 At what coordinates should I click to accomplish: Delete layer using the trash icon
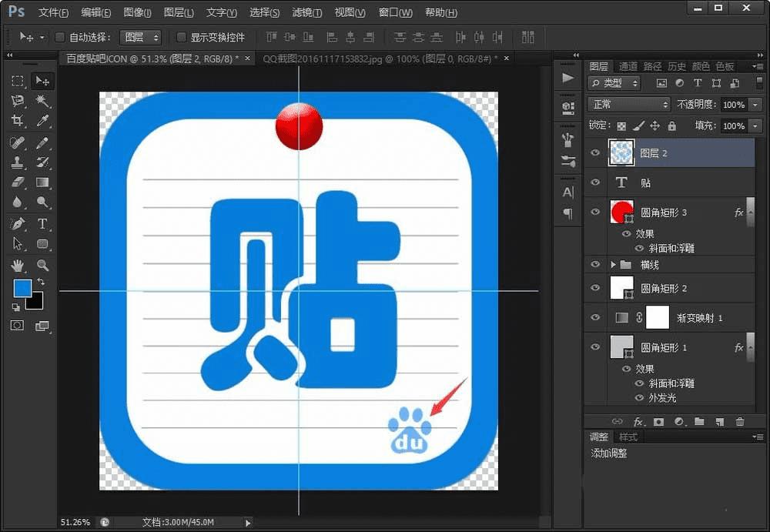coord(740,422)
